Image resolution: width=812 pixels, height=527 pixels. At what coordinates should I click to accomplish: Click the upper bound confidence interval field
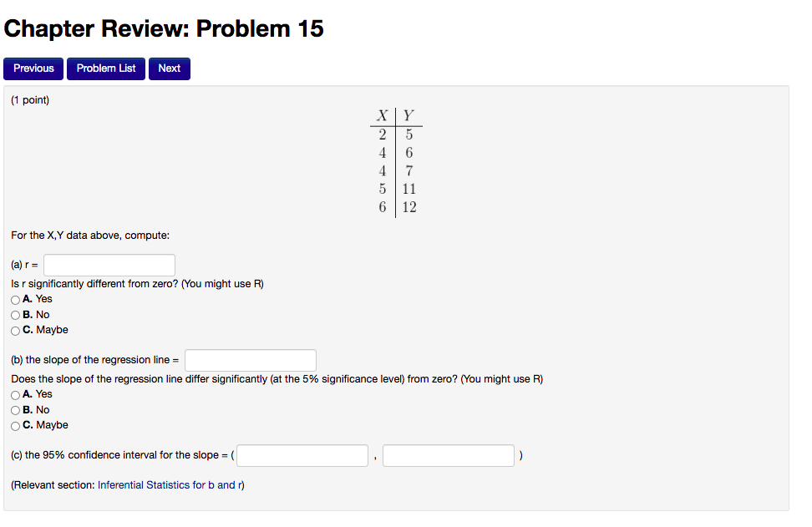pyautogui.click(x=448, y=455)
